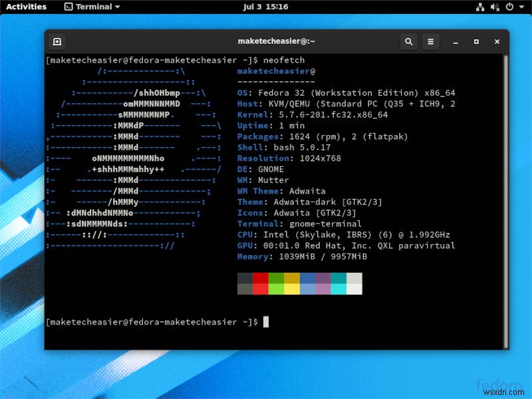
Task: Open the terminal hamburger menu
Action: point(430,41)
